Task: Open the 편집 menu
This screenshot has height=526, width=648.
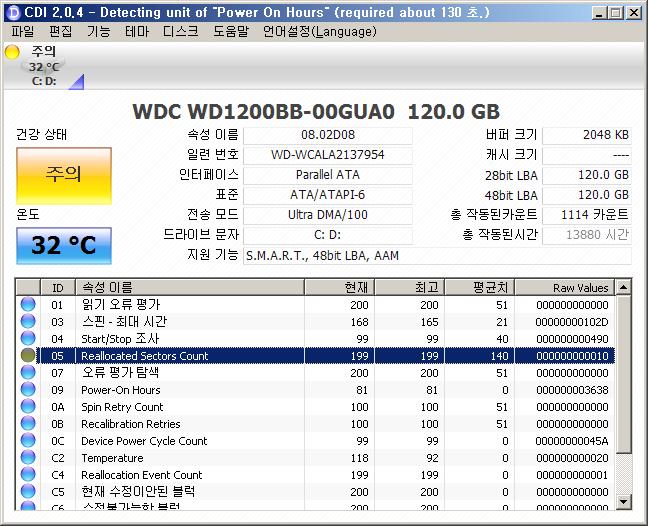Action: click(x=60, y=31)
